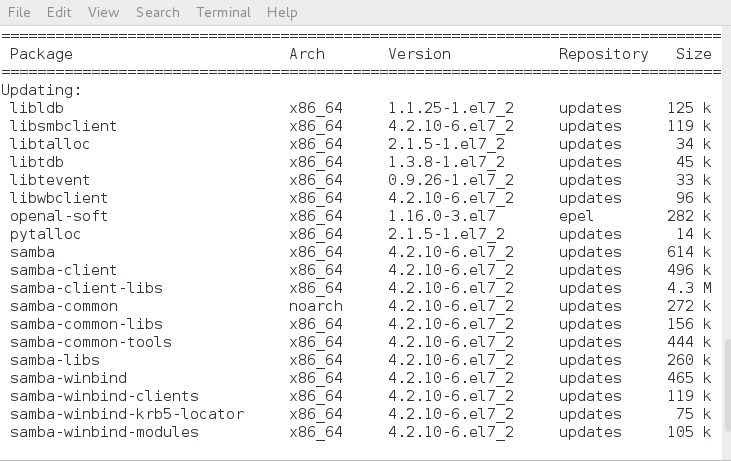Screen dimensions: 731x461
Task: Click the libldb package name
Action: [x=37, y=108]
